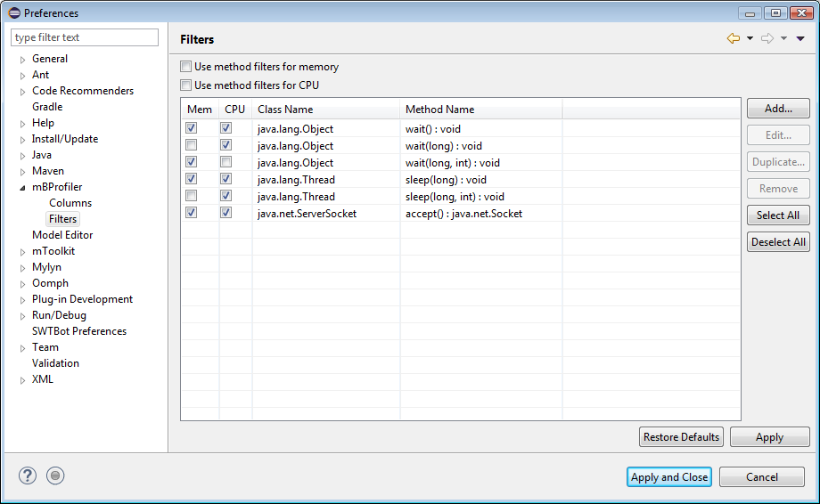Open the preferences view menu triangle
The width and height of the screenshot is (820, 504).
click(x=800, y=38)
